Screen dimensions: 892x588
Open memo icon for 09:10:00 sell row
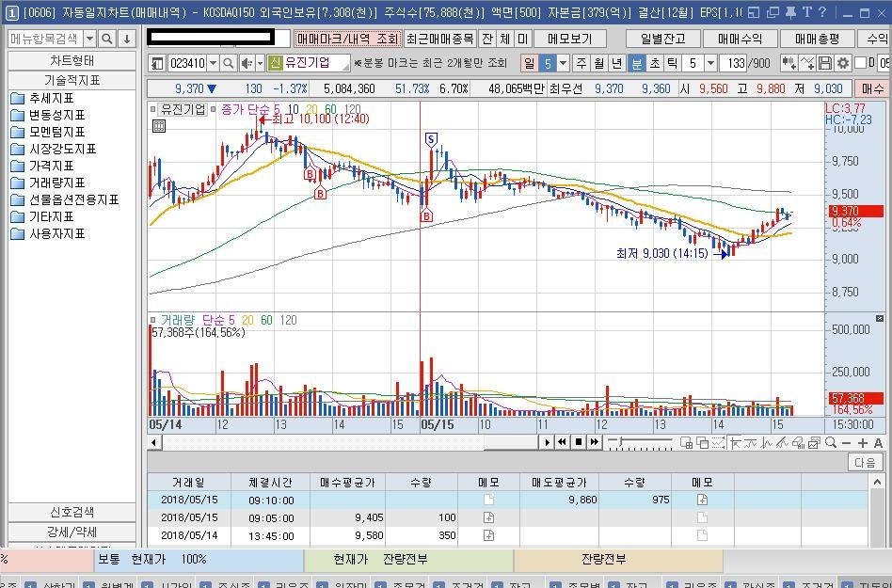pyautogui.click(x=702, y=500)
